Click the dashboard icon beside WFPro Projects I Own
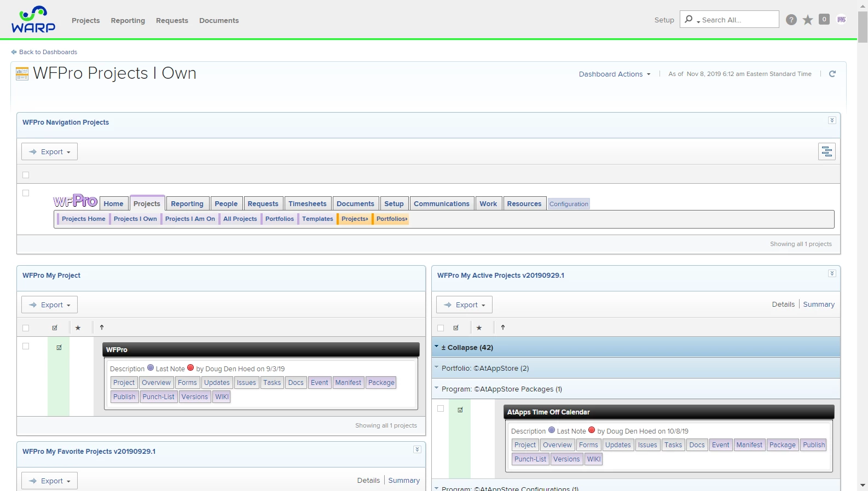The image size is (868, 491). (x=22, y=74)
